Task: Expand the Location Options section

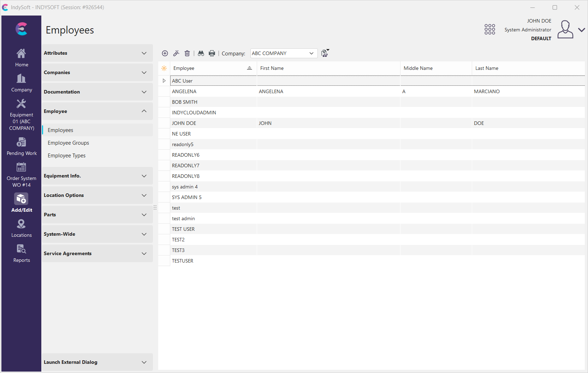Action: pyautogui.click(x=97, y=195)
